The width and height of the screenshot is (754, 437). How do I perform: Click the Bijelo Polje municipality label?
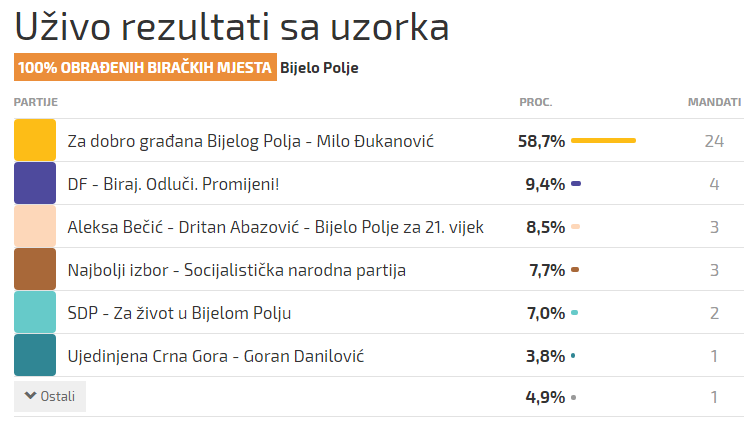(319, 68)
